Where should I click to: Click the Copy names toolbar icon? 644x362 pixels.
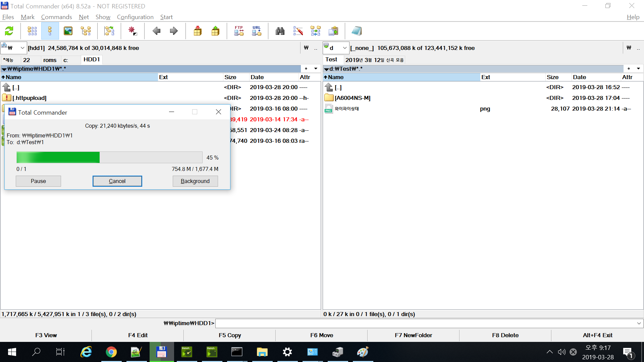(x=333, y=31)
